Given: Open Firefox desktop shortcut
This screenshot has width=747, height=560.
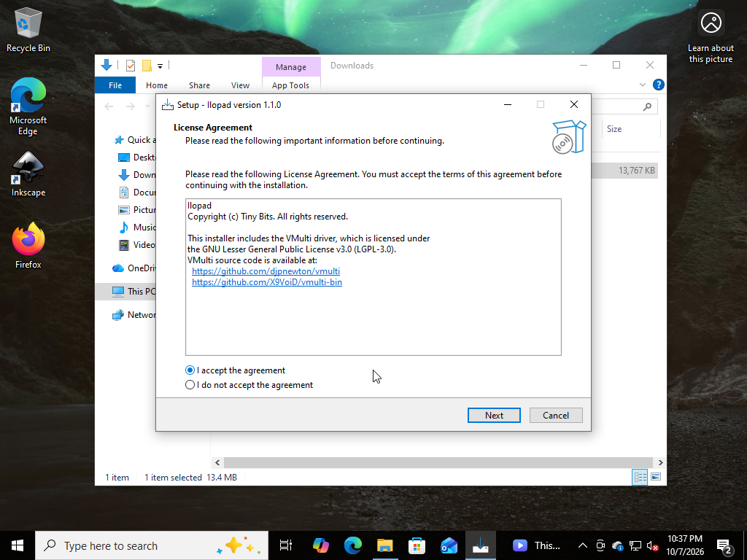Looking at the screenshot, I should point(28,246).
